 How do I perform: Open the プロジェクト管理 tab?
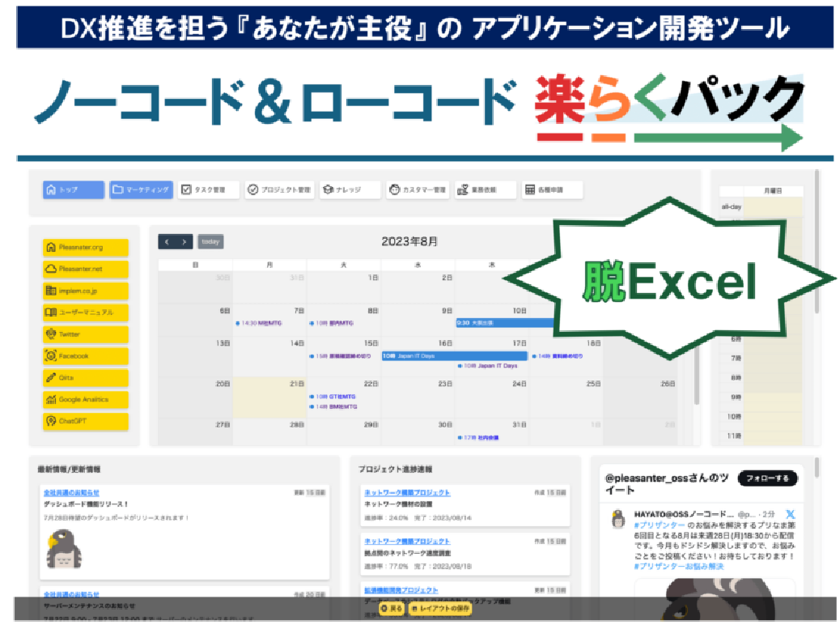279,189
